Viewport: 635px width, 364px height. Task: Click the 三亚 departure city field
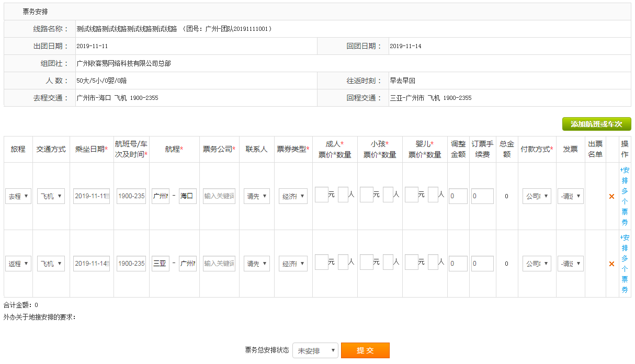click(160, 264)
